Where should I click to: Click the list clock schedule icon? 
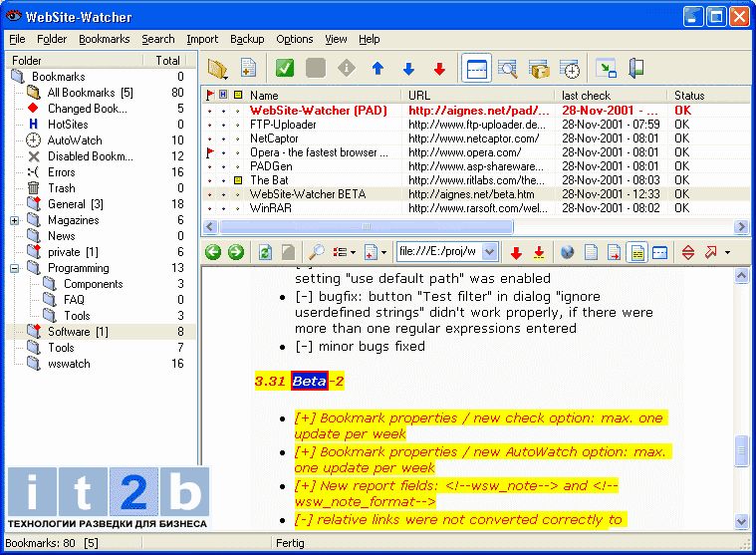(x=570, y=69)
